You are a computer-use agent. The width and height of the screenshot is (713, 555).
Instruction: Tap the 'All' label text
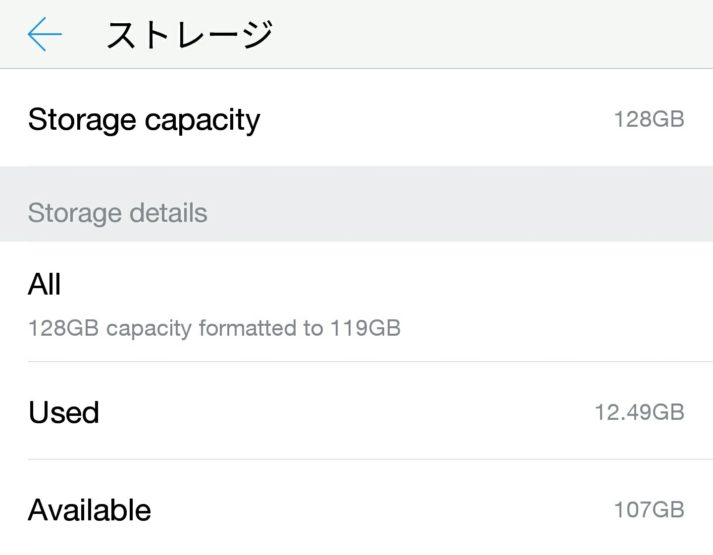pyautogui.click(x=45, y=284)
